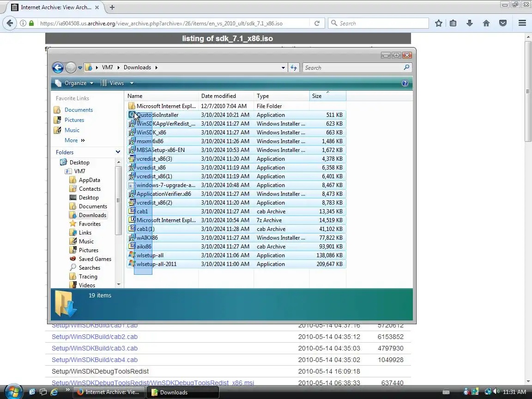This screenshot has width=532, height=399.
Task: Click the Windows Start orb
Action: tap(13, 392)
